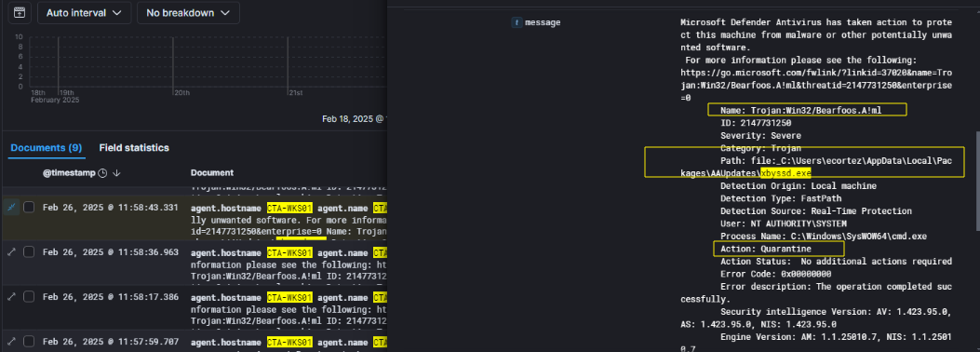Click agent.hostname CTA-WKS01 in 11:58:17.386 row
980x352 pixels.
pyautogui.click(x=251, y=298)
